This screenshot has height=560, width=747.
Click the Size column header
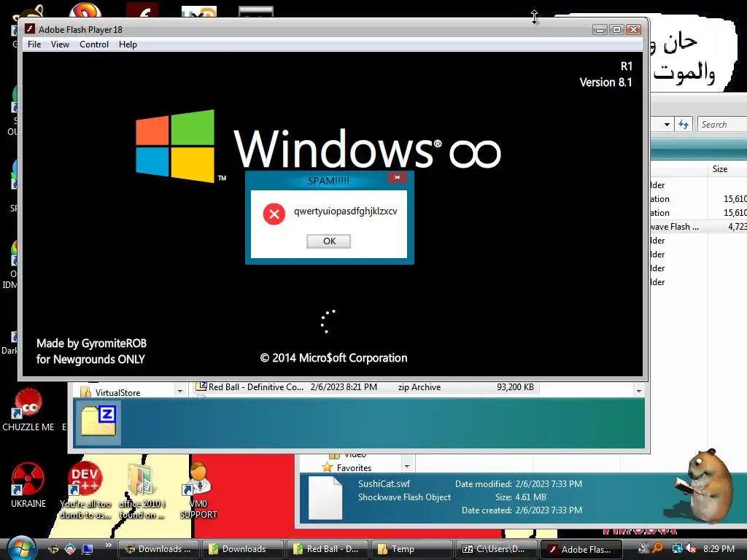[x=720, y=169]
